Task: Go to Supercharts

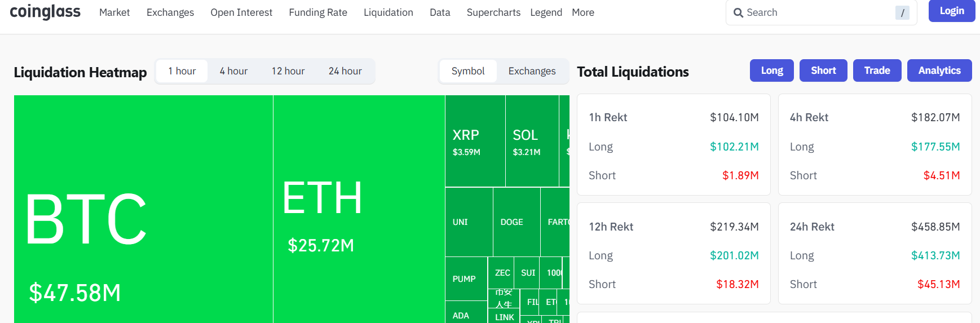Action: pos(493,12)
